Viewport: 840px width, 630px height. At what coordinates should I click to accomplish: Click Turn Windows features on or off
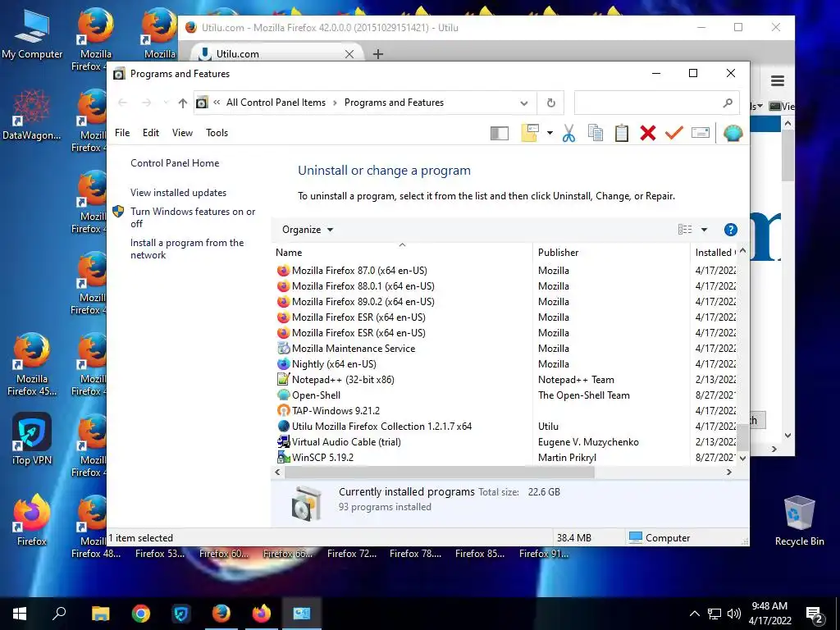193,217
